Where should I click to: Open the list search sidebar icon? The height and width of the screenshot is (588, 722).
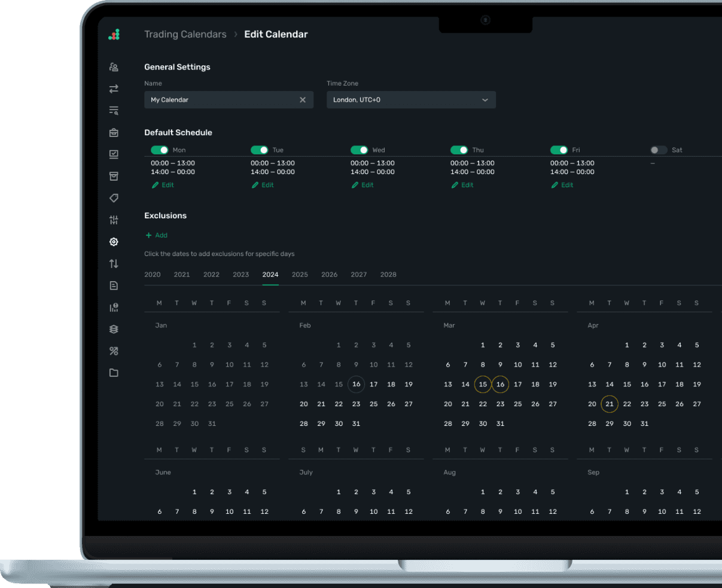pos(114,111)
